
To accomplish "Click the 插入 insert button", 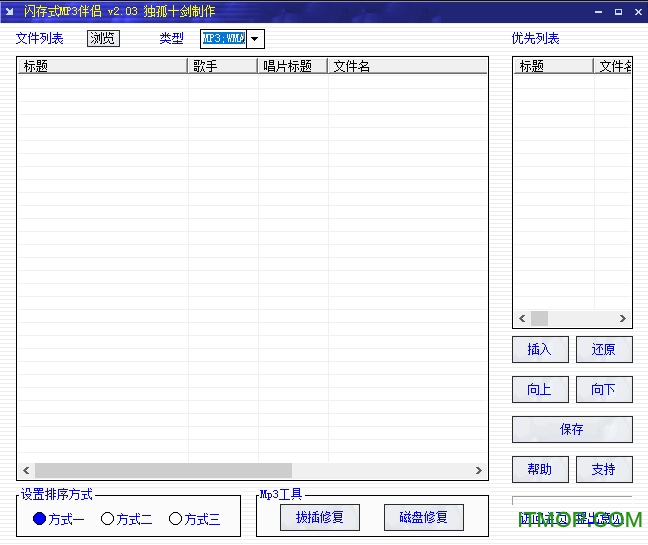I will [x=540, y=350].
